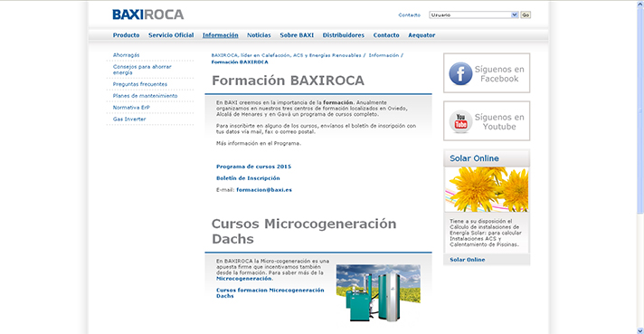
Task: Open Gas Inverter link
Action: click(129, 119)
